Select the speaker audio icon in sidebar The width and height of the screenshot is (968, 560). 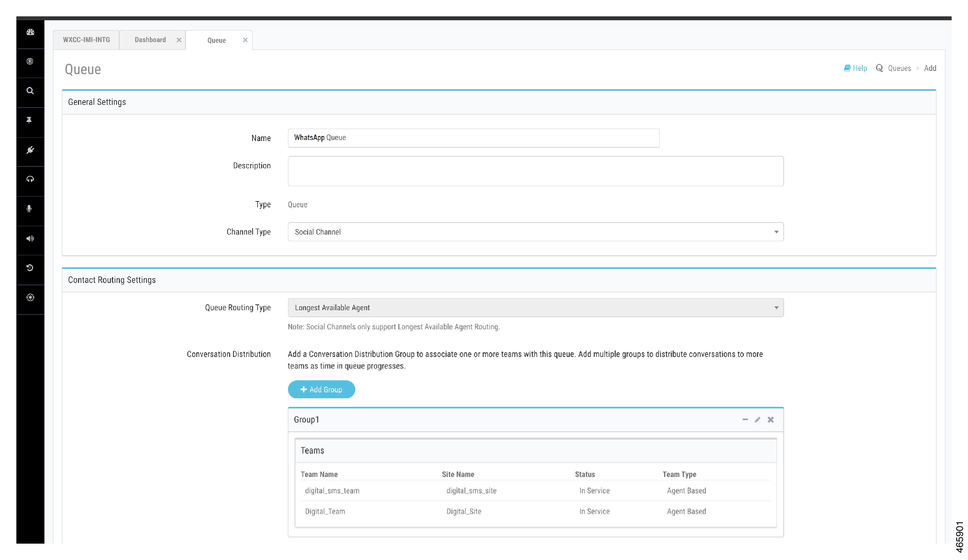pyautogui.click(x=30, y=239)
